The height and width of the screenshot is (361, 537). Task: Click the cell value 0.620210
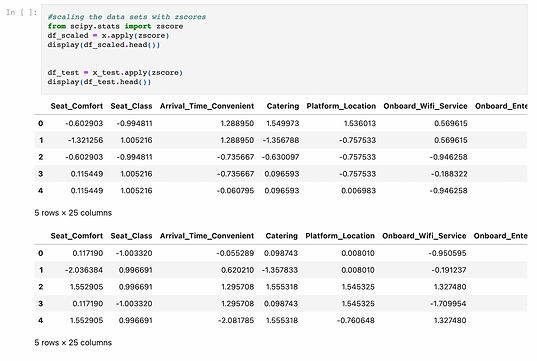pyautogui.click(x=238, y=270)
